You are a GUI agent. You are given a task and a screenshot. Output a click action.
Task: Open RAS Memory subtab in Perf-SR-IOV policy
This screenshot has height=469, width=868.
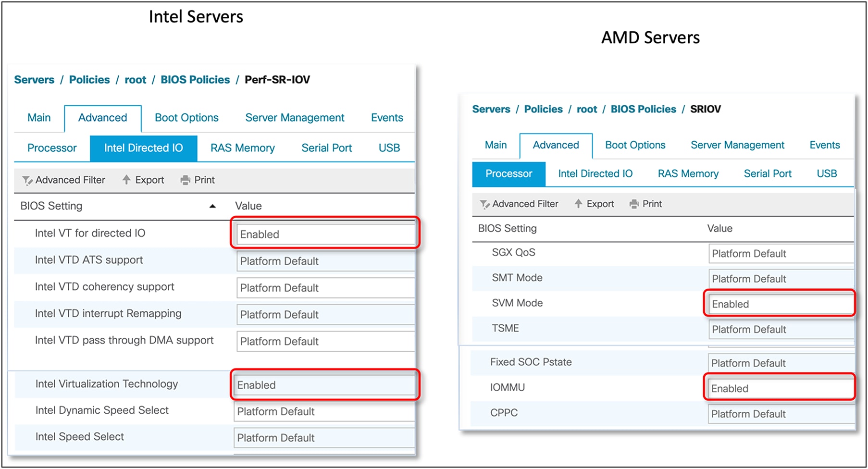pyautogui.click(x=243, y=148)
